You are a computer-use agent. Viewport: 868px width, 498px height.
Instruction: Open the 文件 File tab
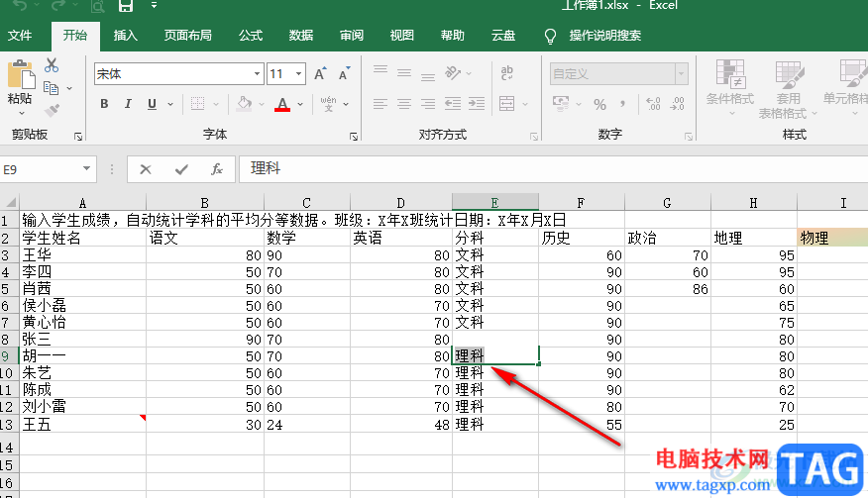point(20,36)
